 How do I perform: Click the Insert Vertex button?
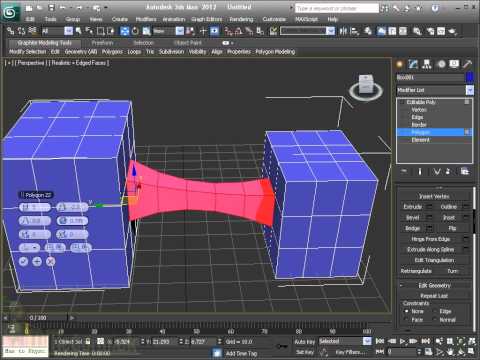(434, 196)
